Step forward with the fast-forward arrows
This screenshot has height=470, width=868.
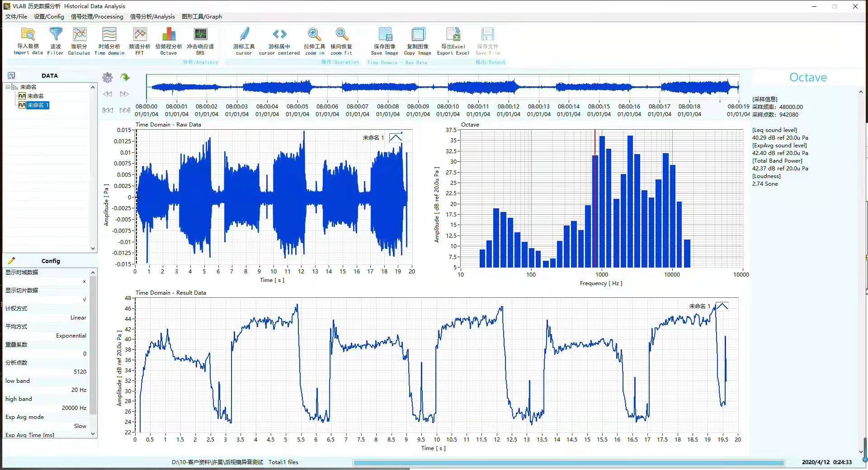pyautogui.click(x=124, y=94)
